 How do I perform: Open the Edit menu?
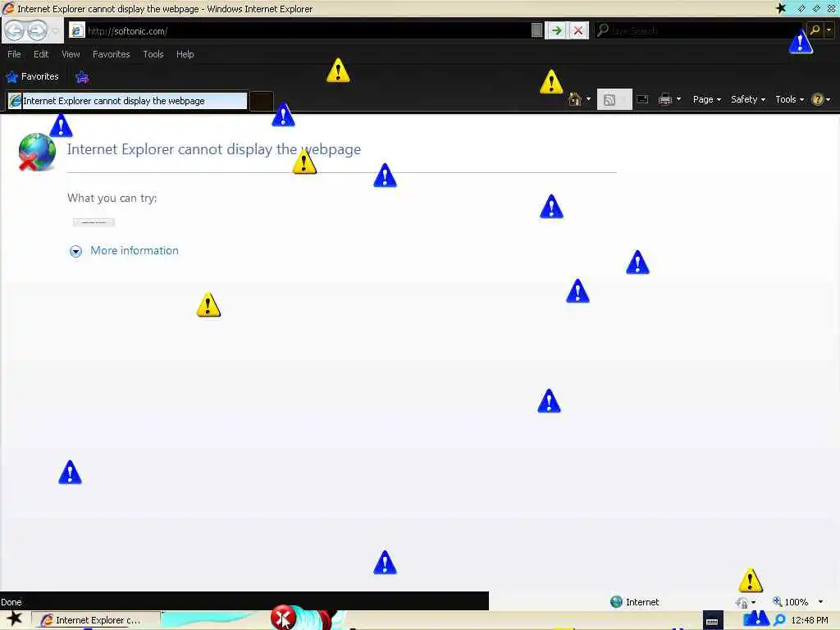coord(41,54)
